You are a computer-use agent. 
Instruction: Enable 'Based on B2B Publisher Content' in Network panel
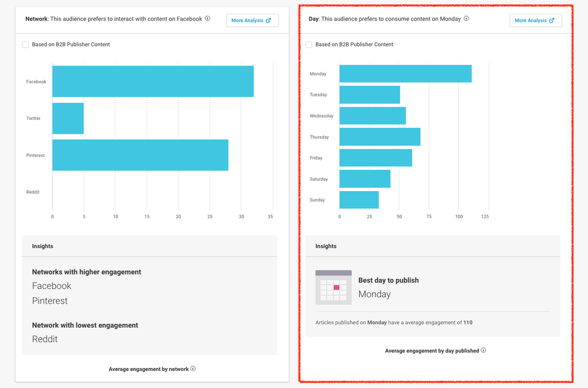tap(25, 44)
